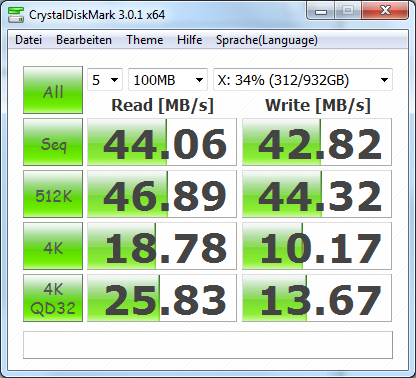Open the drive selector showing X: 34%
The width and height of the screenshot is (416, 378).
tap(303, 80)
